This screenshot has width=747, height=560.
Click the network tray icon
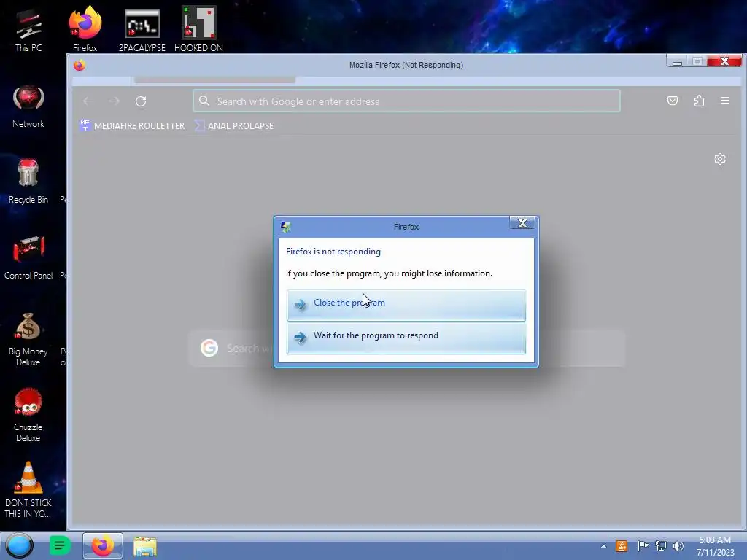pos(660,546)
